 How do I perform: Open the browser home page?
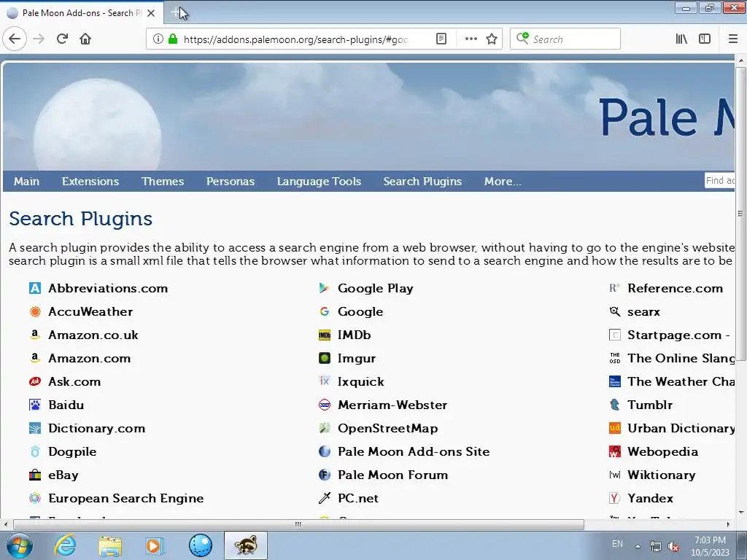pyautogui.click(x=85, y=39)
